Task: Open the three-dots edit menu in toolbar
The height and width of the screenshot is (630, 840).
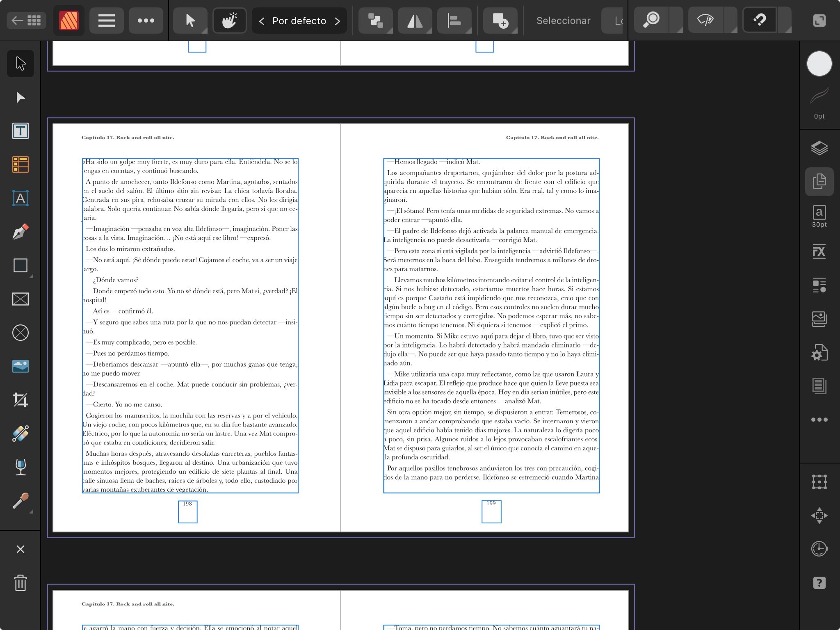Action: pos(146,20)
